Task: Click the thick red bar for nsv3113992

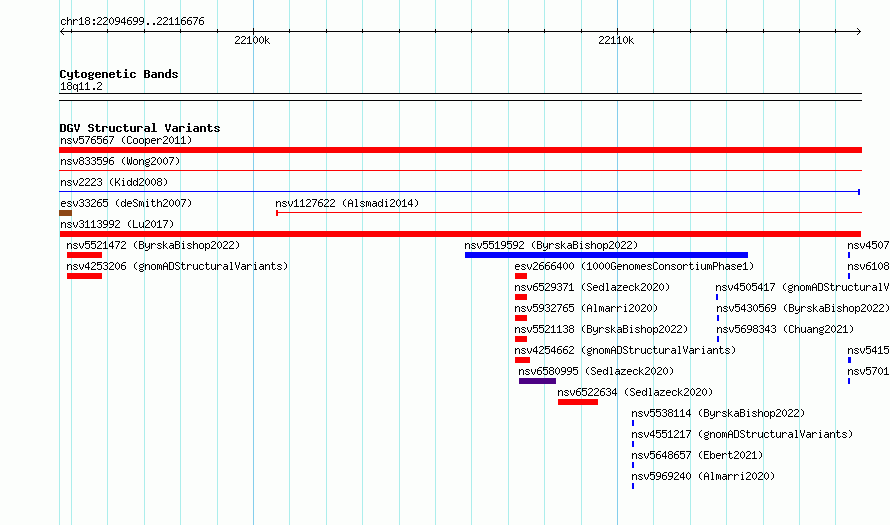Action: (x=460, y=234)
